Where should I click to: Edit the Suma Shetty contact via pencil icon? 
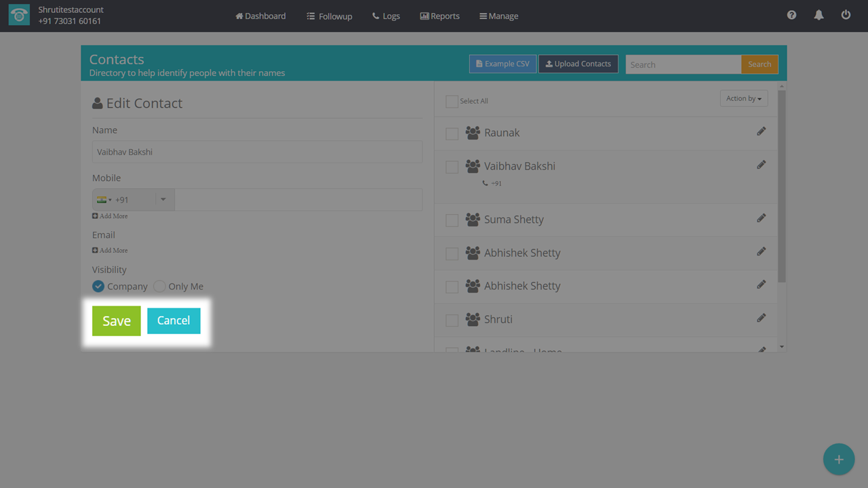(x=761, y=218)
